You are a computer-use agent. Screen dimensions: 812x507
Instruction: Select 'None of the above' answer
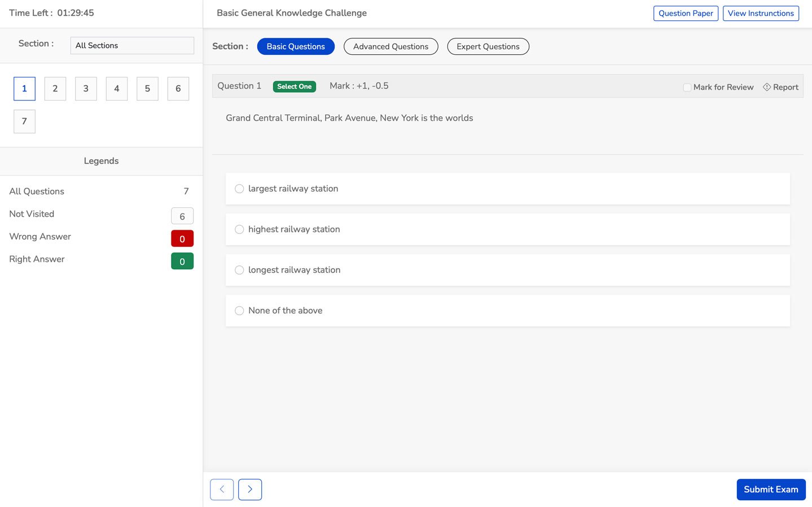click(x=239, y=311)
